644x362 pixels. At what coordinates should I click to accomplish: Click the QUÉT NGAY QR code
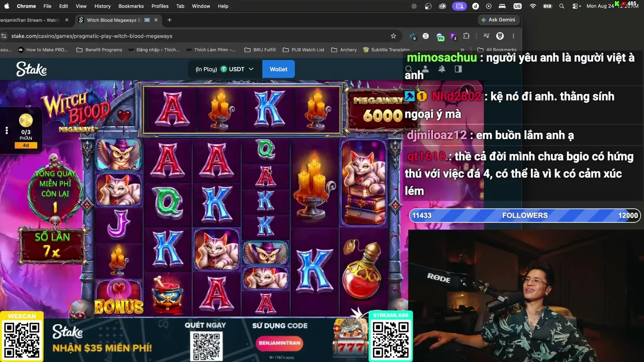click(x=206, y=346)
